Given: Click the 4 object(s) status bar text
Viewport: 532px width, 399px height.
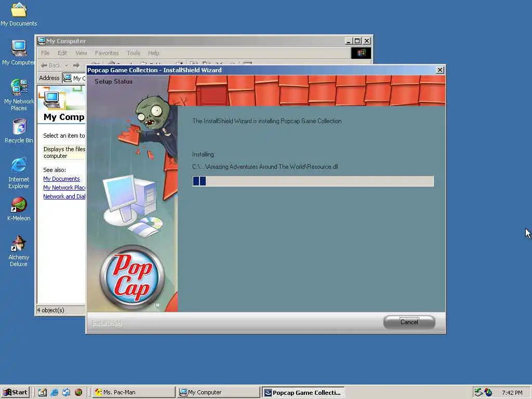Looking at the screenshot, I should click(x=50, y=310).
